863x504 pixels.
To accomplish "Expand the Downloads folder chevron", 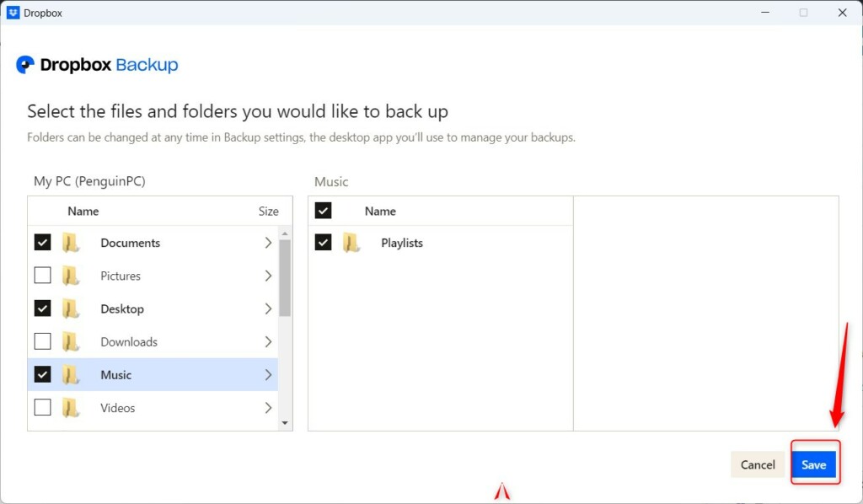I will [x=268, y=341].
